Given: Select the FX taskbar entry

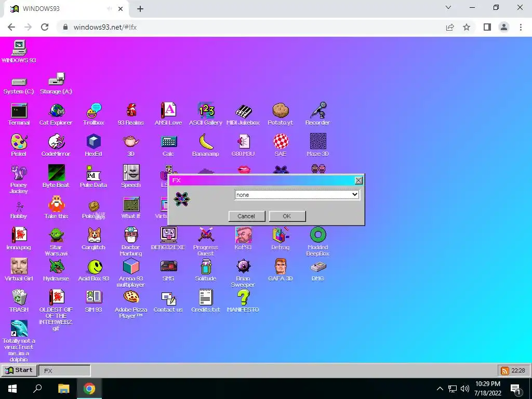Looking at the screenshot, I should pyautogui.click(x=64, y=370).
